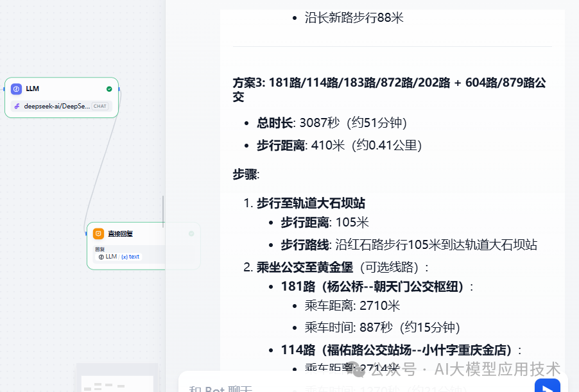Click the LLM reference icon in reply field
The height and width of the screenshot is (392, 579).
(103, 256)
